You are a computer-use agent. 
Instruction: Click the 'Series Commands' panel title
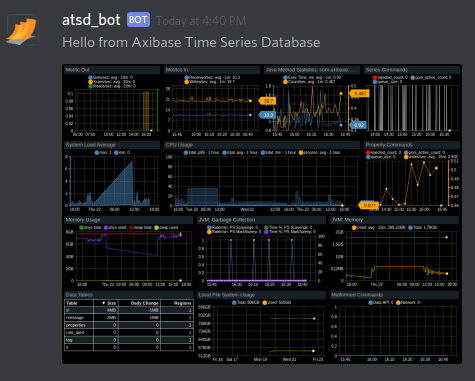[x=387, y=70]
